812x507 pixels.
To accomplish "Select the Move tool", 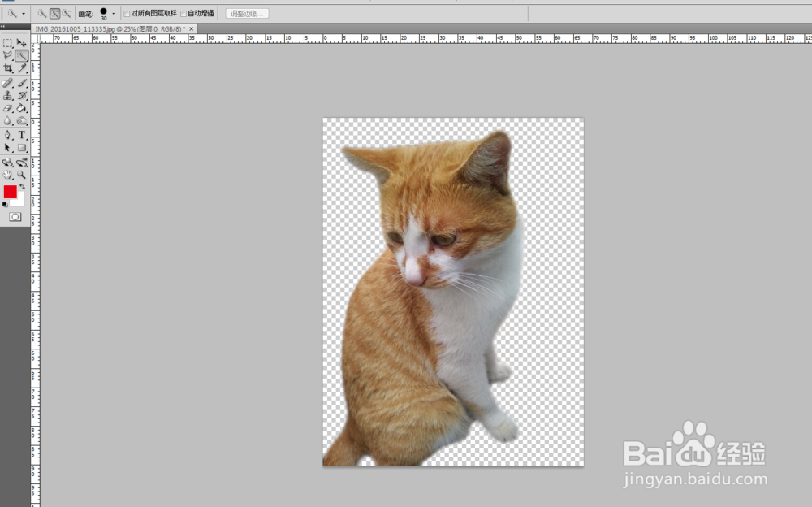I will click(x=22, y=43).
